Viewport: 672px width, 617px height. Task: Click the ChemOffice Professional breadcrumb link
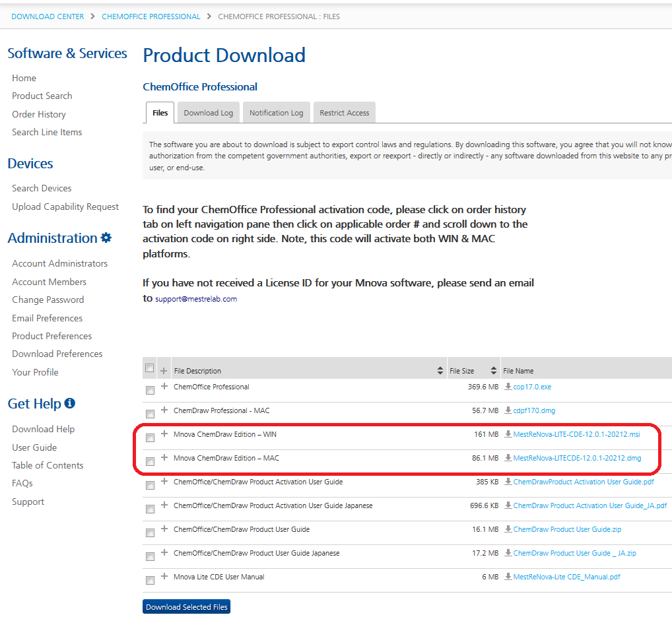tap(151, 16)
